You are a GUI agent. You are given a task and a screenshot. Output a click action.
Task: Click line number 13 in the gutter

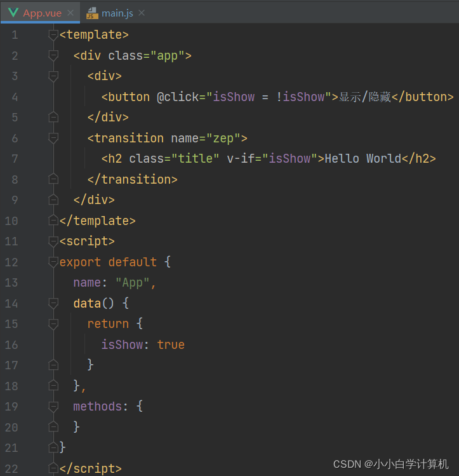click(11, 283)
